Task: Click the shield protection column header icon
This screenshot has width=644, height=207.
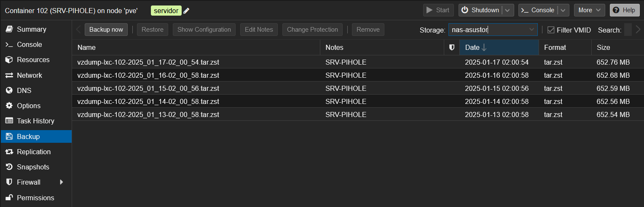Action: (x=452, y=47)
